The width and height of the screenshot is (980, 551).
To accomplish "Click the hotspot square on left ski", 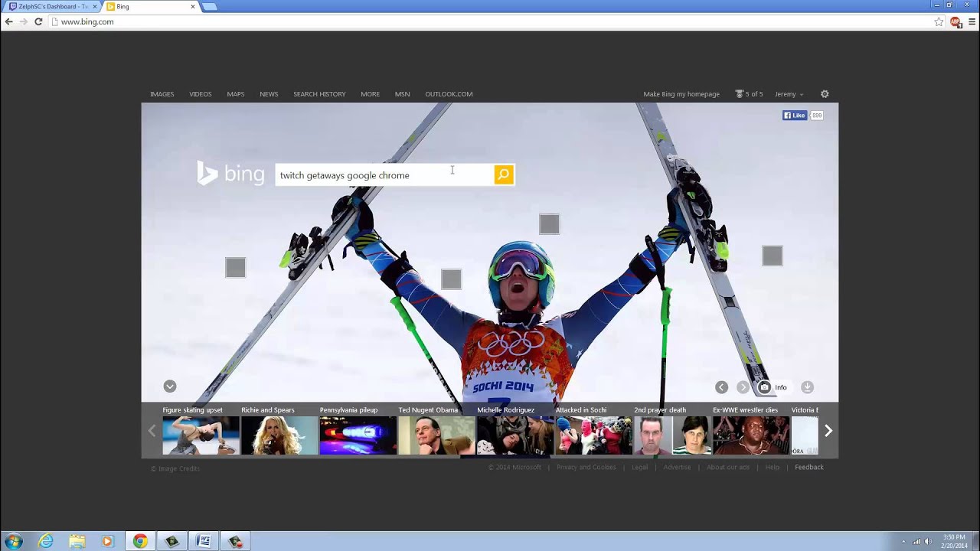I will 236,267.
